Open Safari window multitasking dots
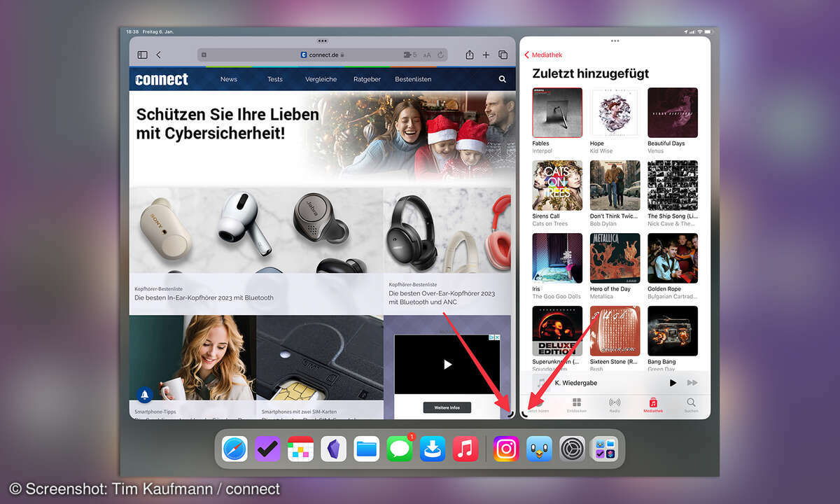The width and height of the screenshot is (840, 504). click(x=322, y=41)
